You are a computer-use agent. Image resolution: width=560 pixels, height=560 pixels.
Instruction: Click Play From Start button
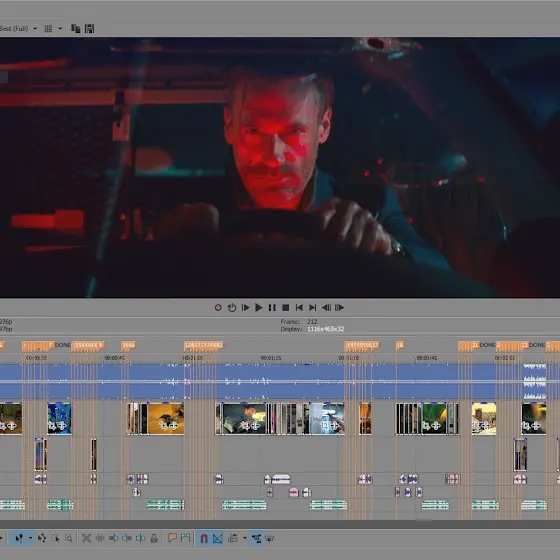pyautogui.click(x=245, y=308)
